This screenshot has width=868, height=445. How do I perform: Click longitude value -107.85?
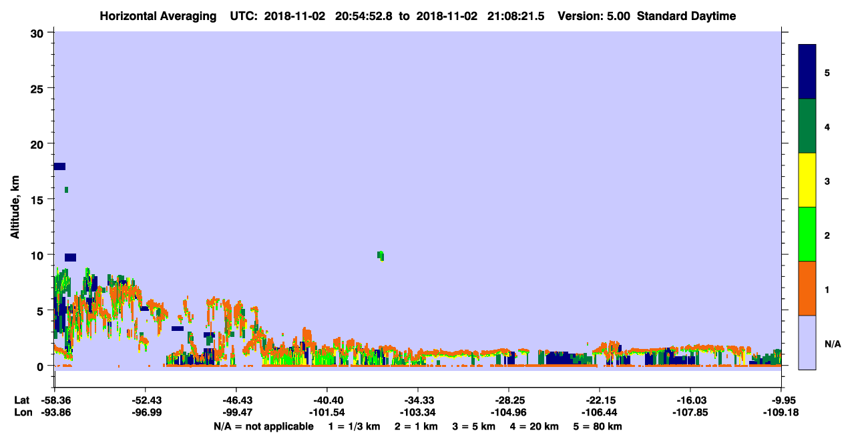click(690, 412)
